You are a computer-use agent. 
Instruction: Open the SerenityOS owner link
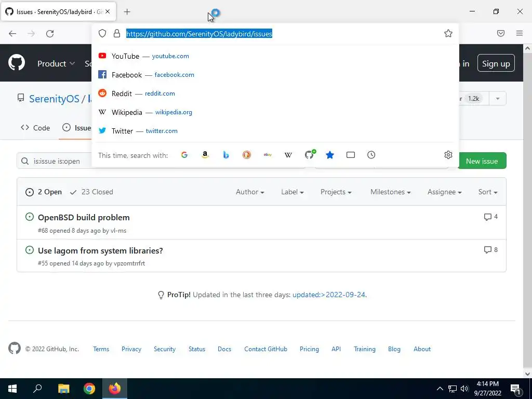click(54, 99)
